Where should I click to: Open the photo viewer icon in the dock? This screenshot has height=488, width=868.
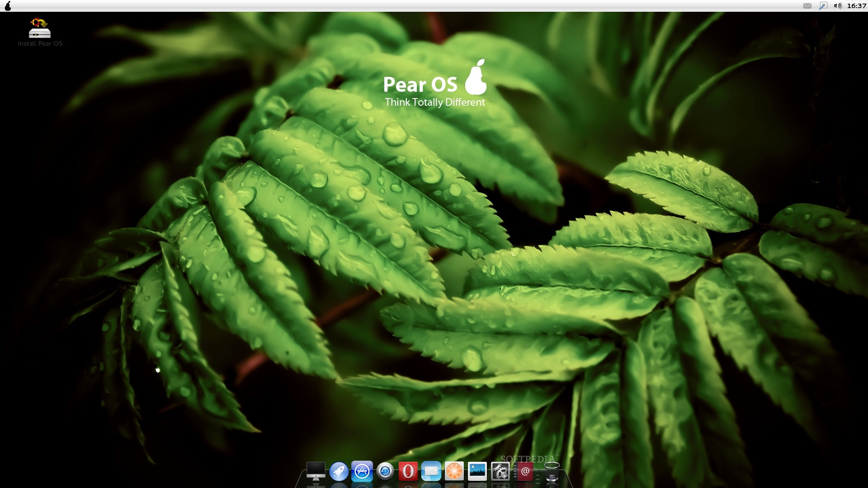click(x=477, y=471)
